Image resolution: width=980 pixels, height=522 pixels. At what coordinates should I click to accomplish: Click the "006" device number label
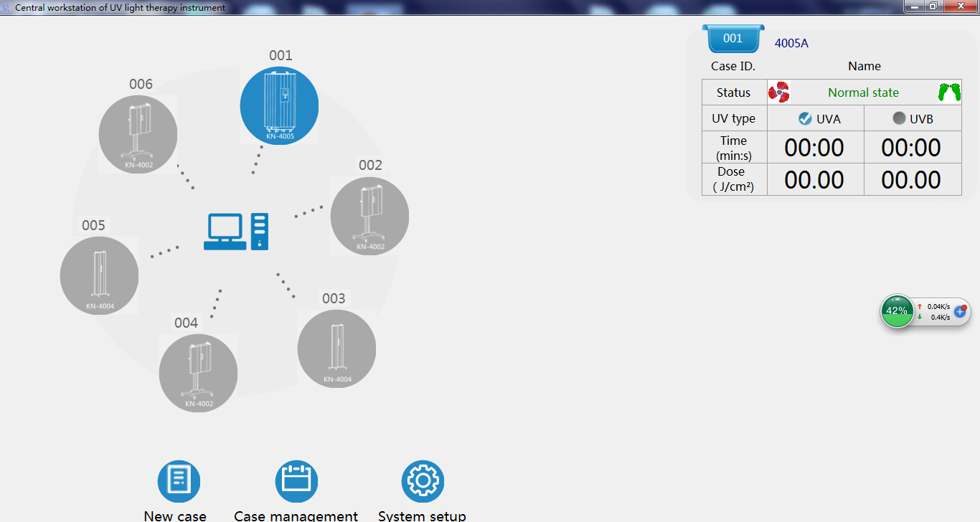141,84
